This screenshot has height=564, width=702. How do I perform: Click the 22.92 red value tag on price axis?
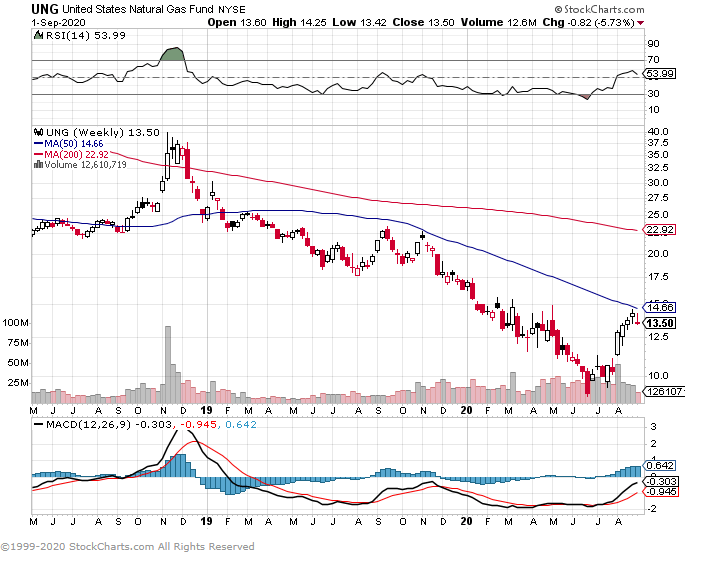(660, 230)
